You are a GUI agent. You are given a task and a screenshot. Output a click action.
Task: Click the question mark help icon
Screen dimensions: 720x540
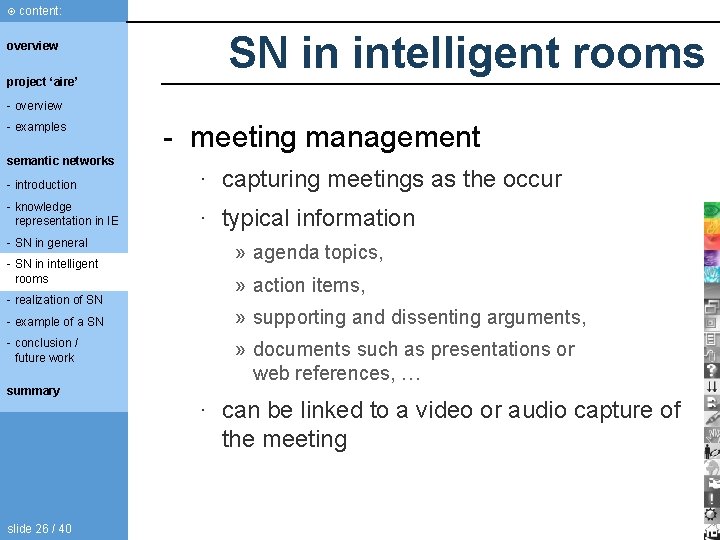coord(712,371)
